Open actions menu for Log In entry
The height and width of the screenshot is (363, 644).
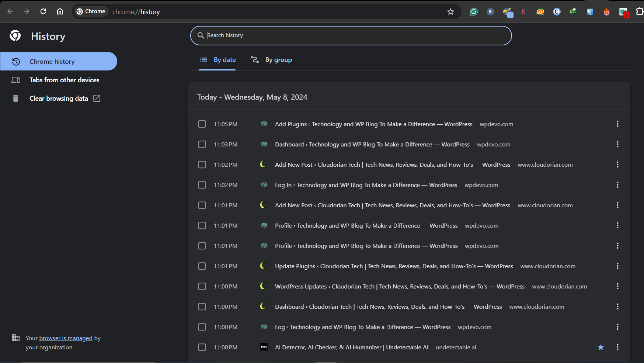click(x=617, y=185)
